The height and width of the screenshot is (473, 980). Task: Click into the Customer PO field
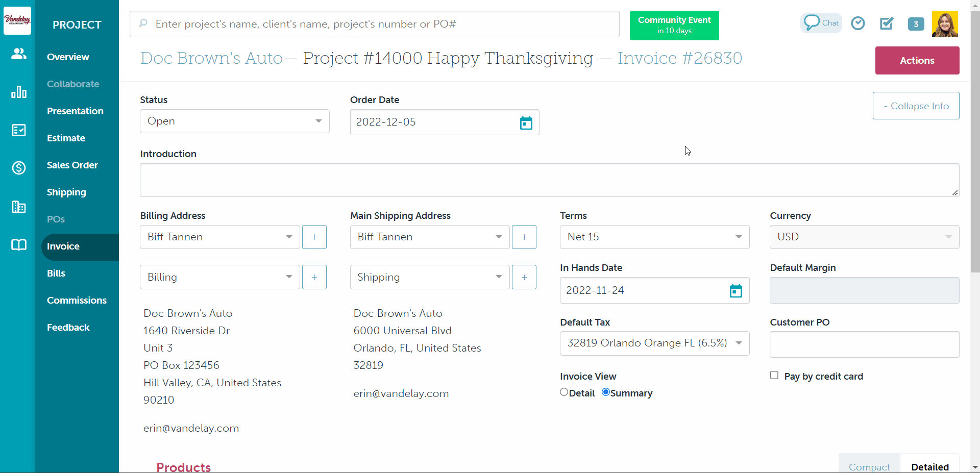click(x=864, y=344)
